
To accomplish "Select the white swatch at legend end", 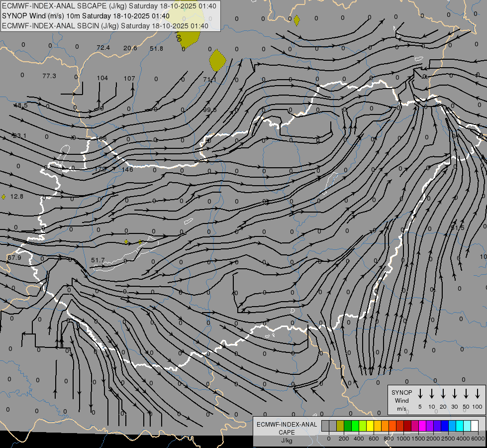I will click(475, 426).
